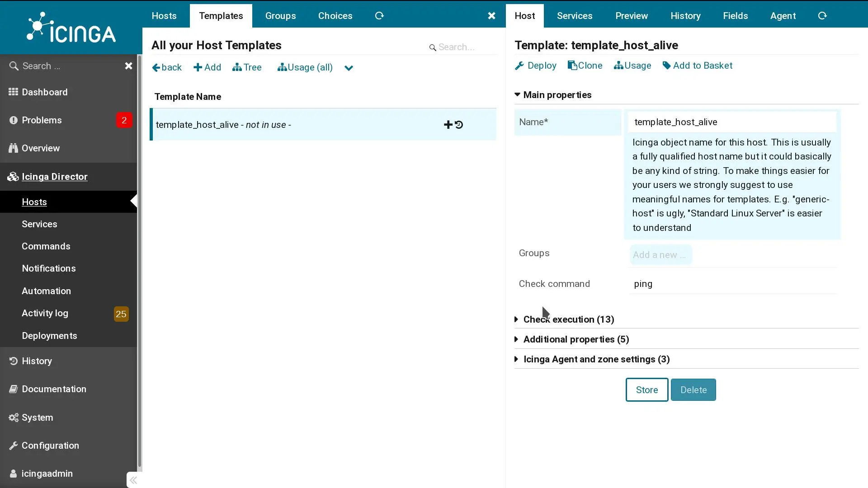Switch to Tree view of templates
The image size is (868, 488).
[247, 67]
